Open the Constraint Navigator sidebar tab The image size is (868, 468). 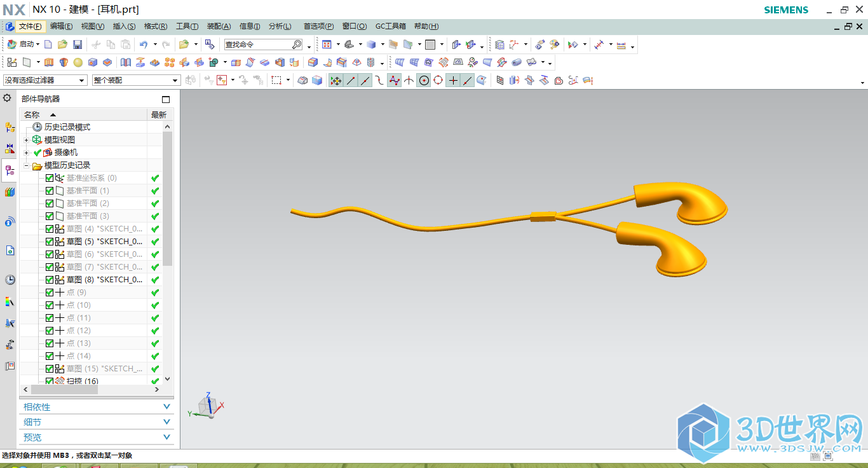click(x=10, y=149)
